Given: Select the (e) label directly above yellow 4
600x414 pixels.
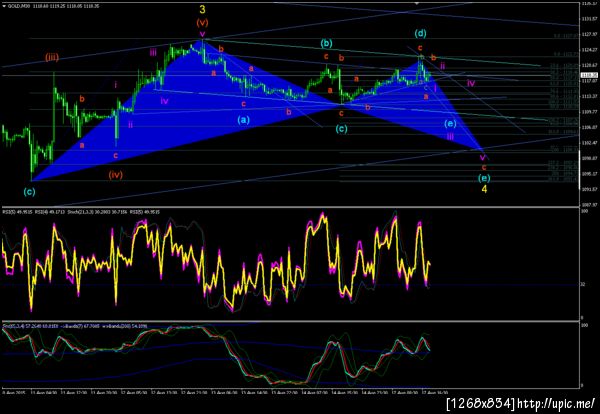Looking at the screenshot, I should (x=484, y=178).
